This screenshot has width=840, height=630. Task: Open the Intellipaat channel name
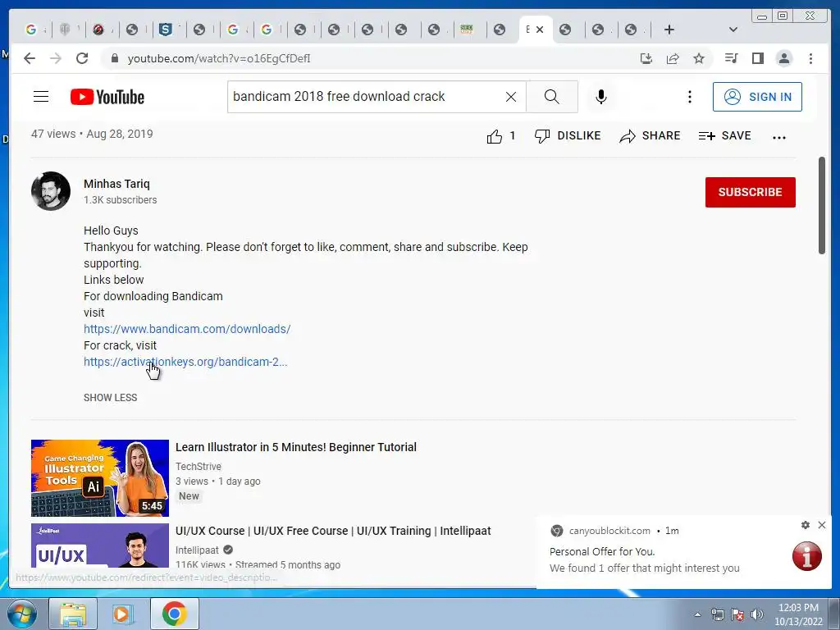coord(197,550)
